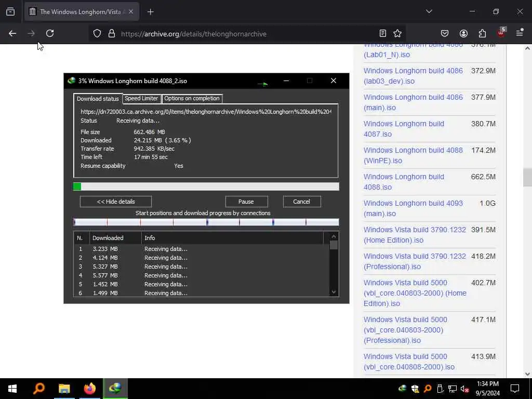Screen dimensions: 532x399
Task: Bookmark this page with star icon
Action: pyautogui.click(x=397, y=33)
